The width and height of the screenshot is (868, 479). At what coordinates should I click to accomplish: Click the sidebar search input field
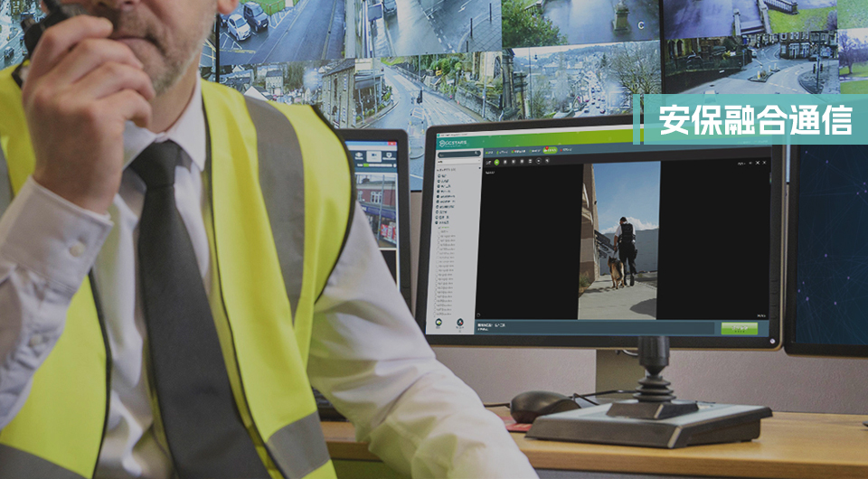pos(456,154)
